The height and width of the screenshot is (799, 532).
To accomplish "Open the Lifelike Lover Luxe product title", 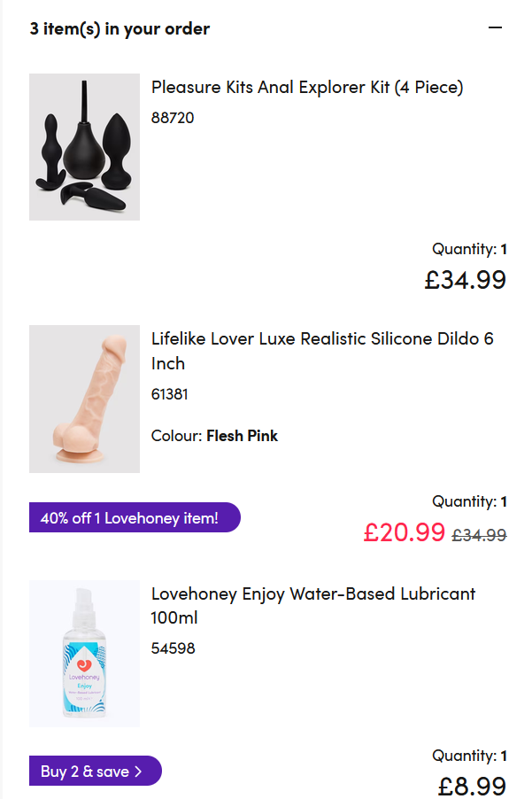I will pos(322,351).
